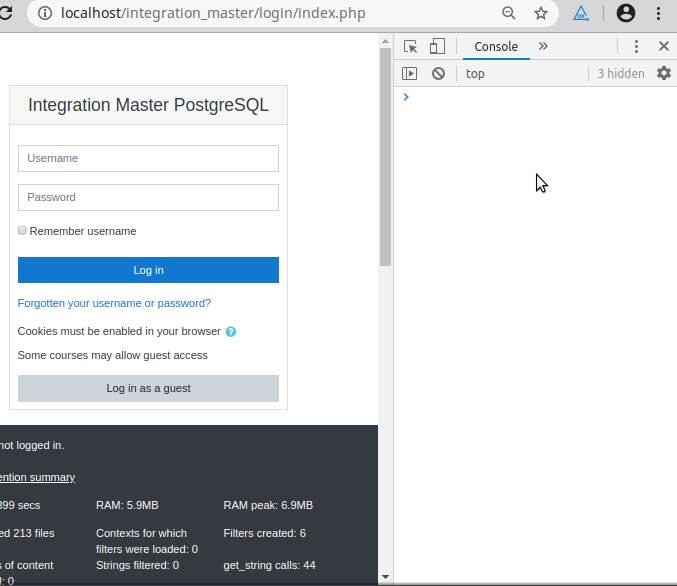Click the Strings filtered: 0 entry
This screenshot has height=586, width=677.
coord(137,565)
